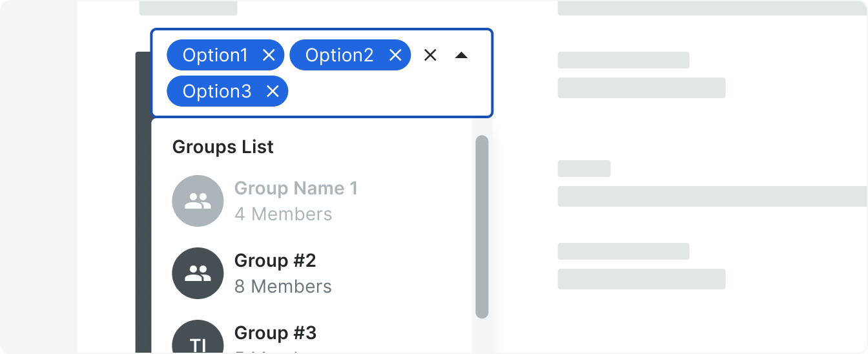Clear all selected options with the X icon
The height and width of the screenshot is (354, 868).
tap(430, 56)
